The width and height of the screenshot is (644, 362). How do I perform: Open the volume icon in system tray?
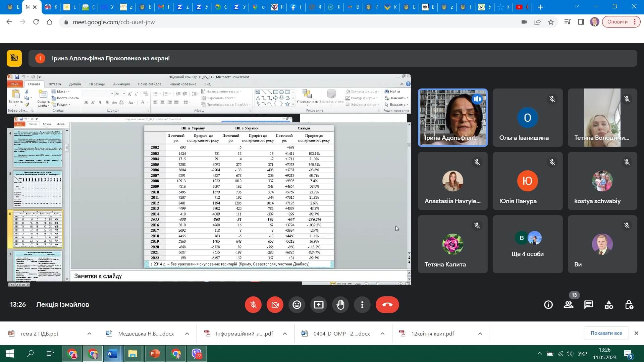pyautogui.click(x=570, y=354)
